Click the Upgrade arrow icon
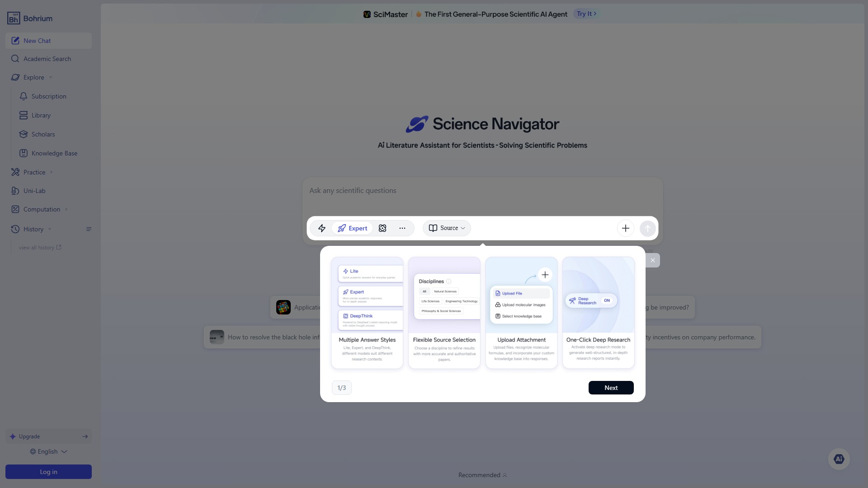The height and width of the screenshot is (488, 868). tap(85, 436)
